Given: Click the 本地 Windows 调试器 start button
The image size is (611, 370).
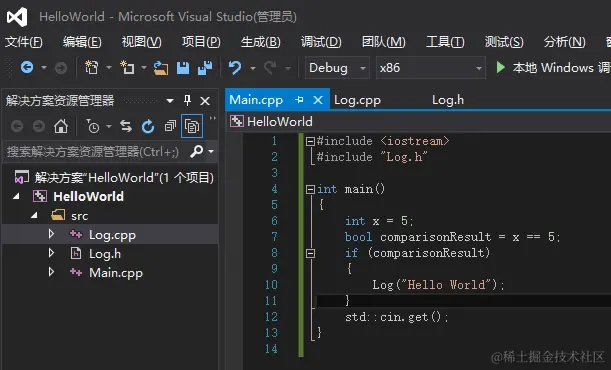Looking at the screenshot, I should click(x=553, y=68).
